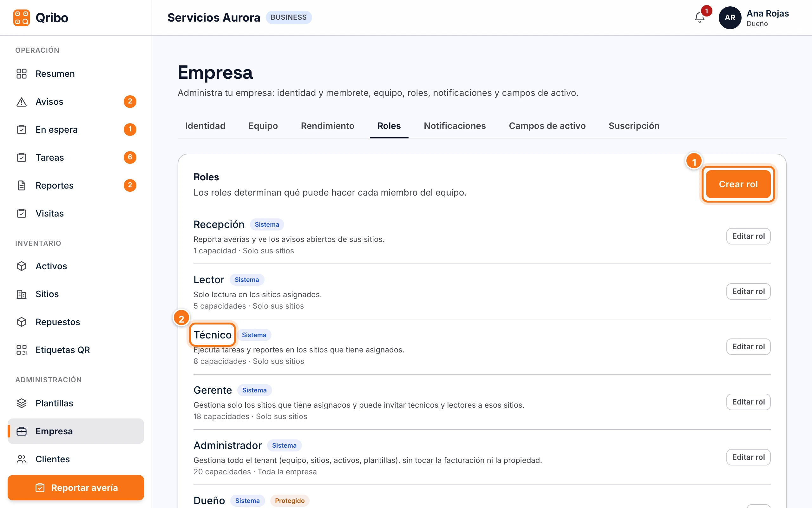This screenshot has width=812, height=508.
Task: Open the Suscripción tab
Action: (634, 126)
